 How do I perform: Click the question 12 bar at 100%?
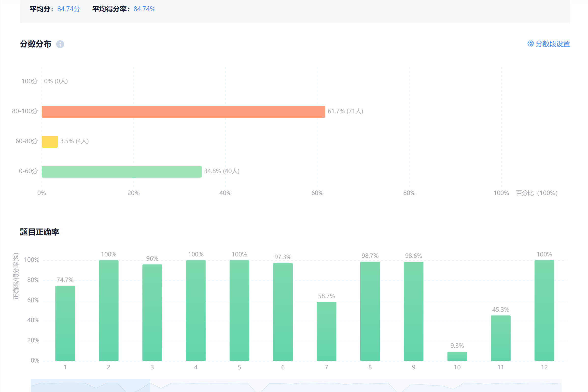point(544,310)
